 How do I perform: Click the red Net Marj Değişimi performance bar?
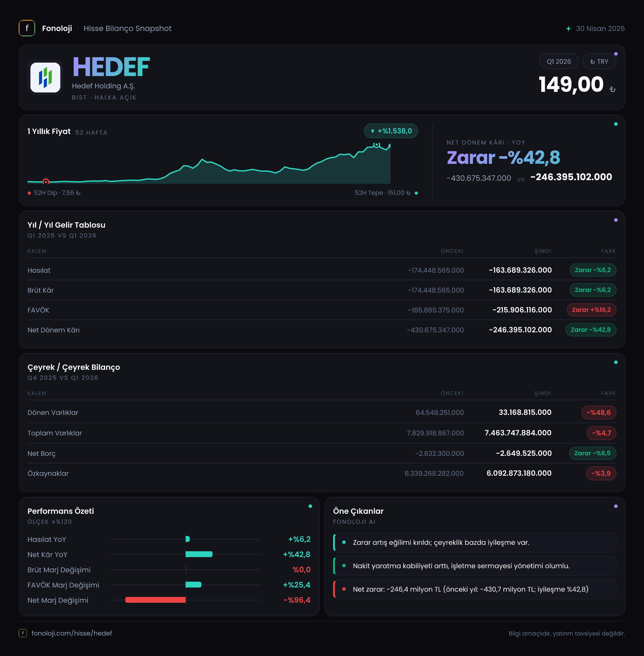156,600
